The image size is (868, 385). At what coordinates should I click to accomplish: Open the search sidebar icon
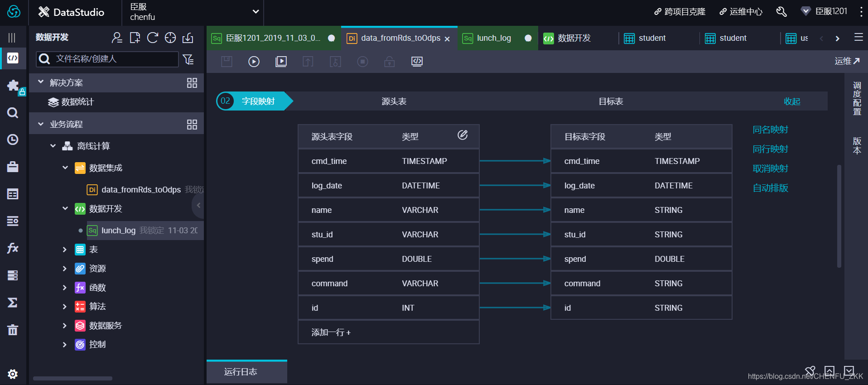(13, 113)
